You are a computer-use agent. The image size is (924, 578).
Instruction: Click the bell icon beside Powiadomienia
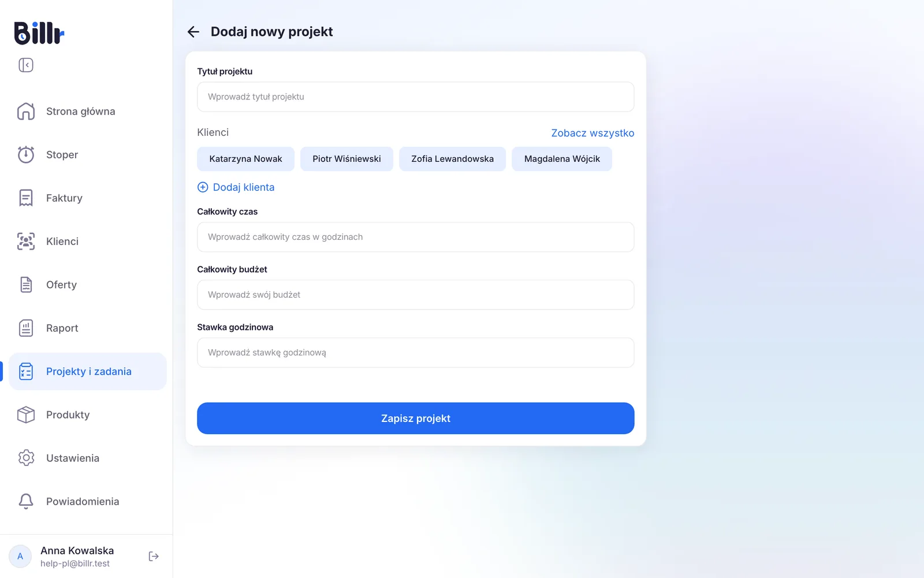(x=26, y=501)
